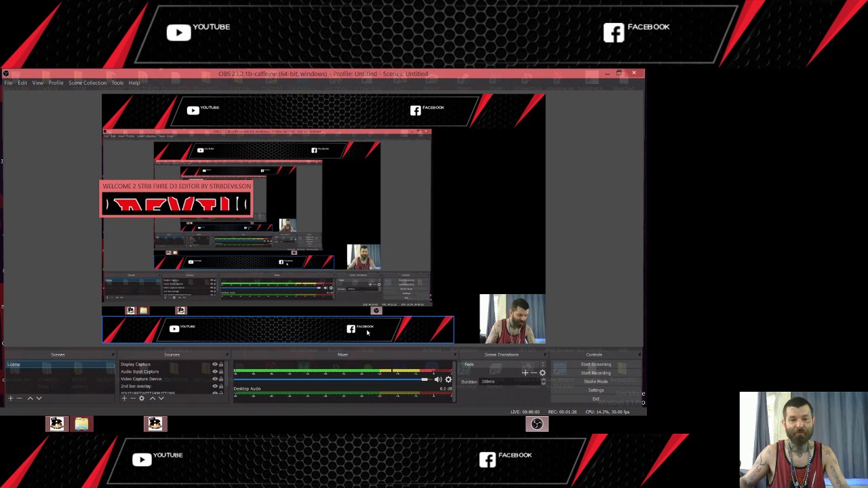Add a new source with the plus icon
Viewport: 868px width, 488px height.
point(124,399)
